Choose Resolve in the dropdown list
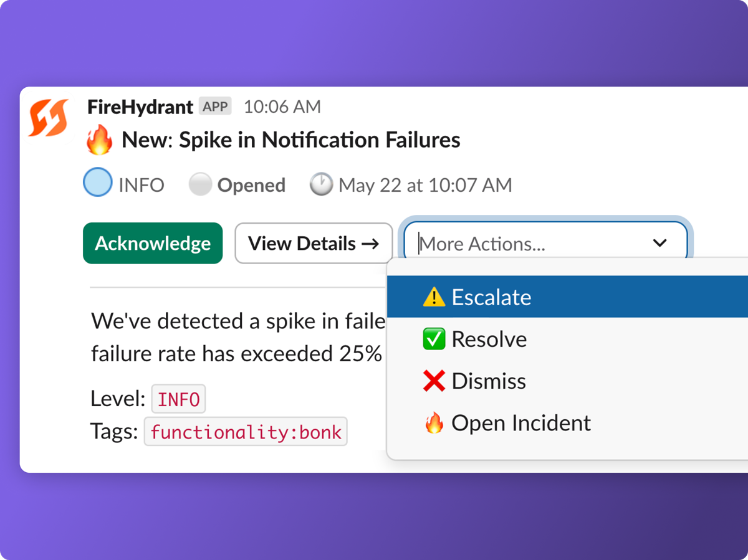748x560 pixels. pos(567,339)
